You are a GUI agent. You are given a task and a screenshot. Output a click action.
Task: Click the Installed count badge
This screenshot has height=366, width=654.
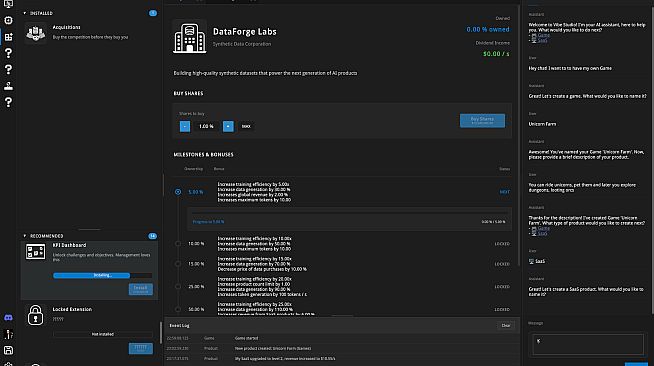(153, 13)
